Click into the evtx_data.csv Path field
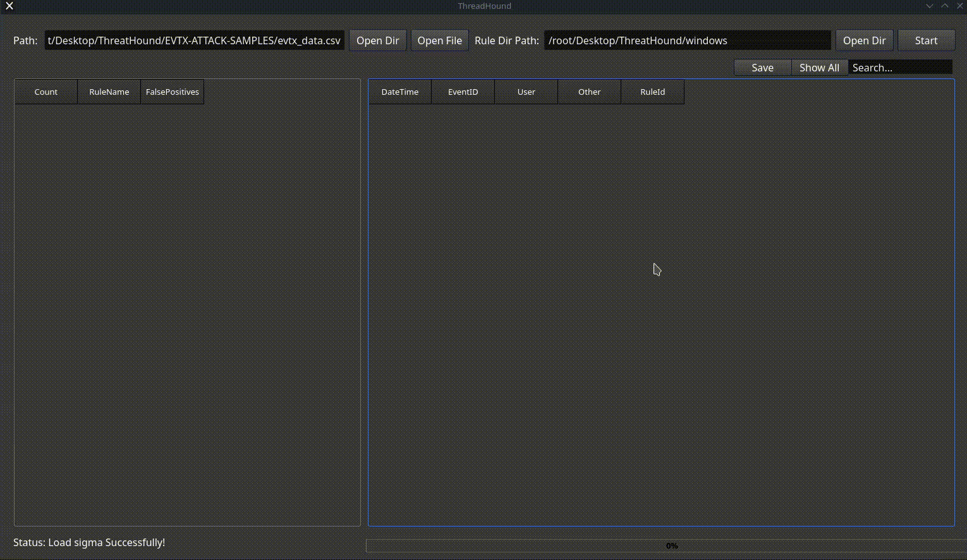Image resolution: width=967 pixels, height=560 pixels. pos(195,40)
